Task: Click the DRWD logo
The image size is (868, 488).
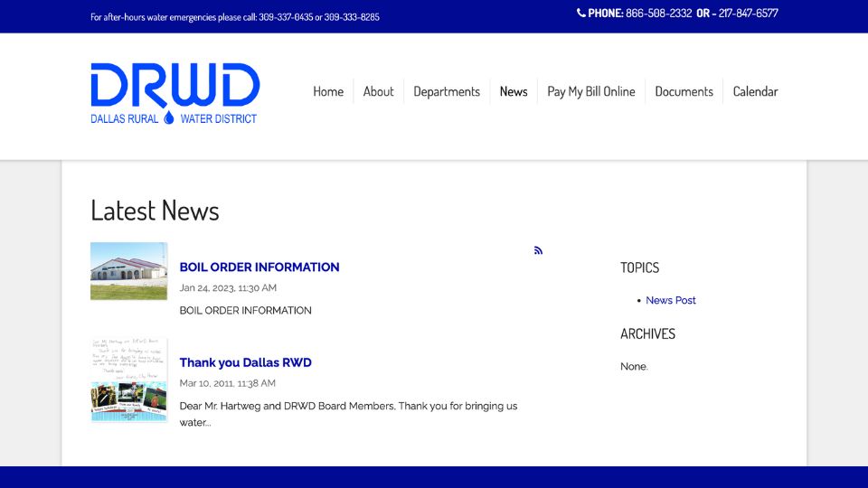Action: point(175,93)
